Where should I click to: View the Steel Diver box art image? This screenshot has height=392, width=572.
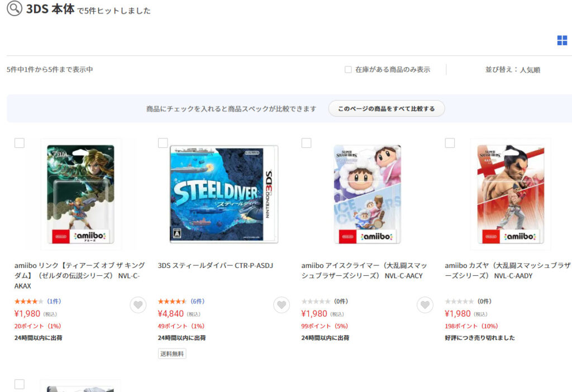point(224,194)
